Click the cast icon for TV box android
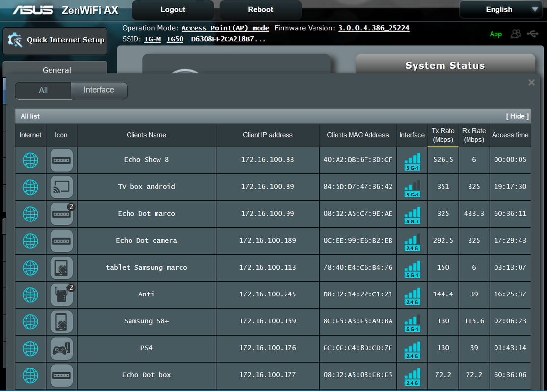Viewport: 547px width, 392px height. (61, 187)
